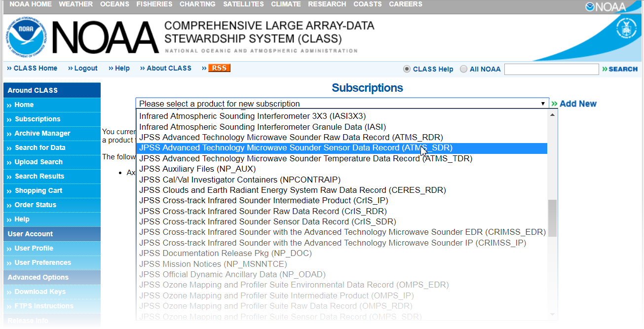The image size is (644, 329).
Task: Select the CLASS Help radio button
Action: (407, 69)
